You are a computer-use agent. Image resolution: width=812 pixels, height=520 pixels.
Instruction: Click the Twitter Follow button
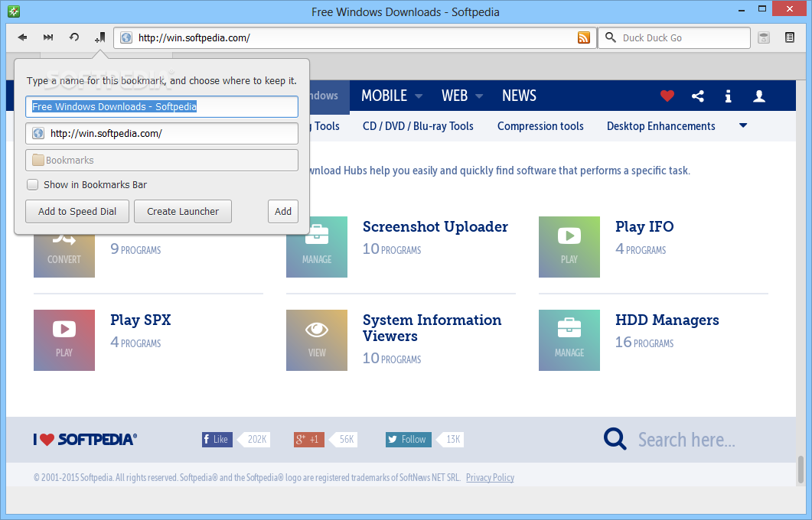tap(408, 439)
